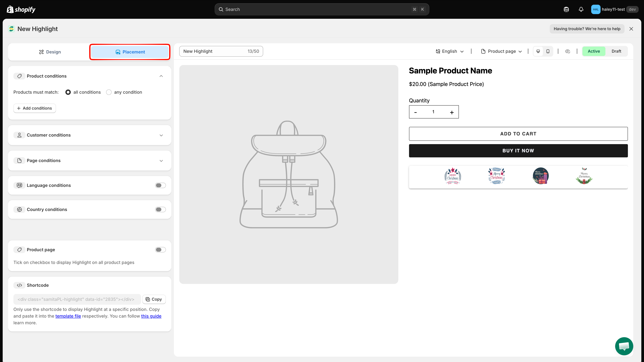Collapse the Product conditions section
The height and width of the screenshot is (362, 644).
click(x=161, y=76)
